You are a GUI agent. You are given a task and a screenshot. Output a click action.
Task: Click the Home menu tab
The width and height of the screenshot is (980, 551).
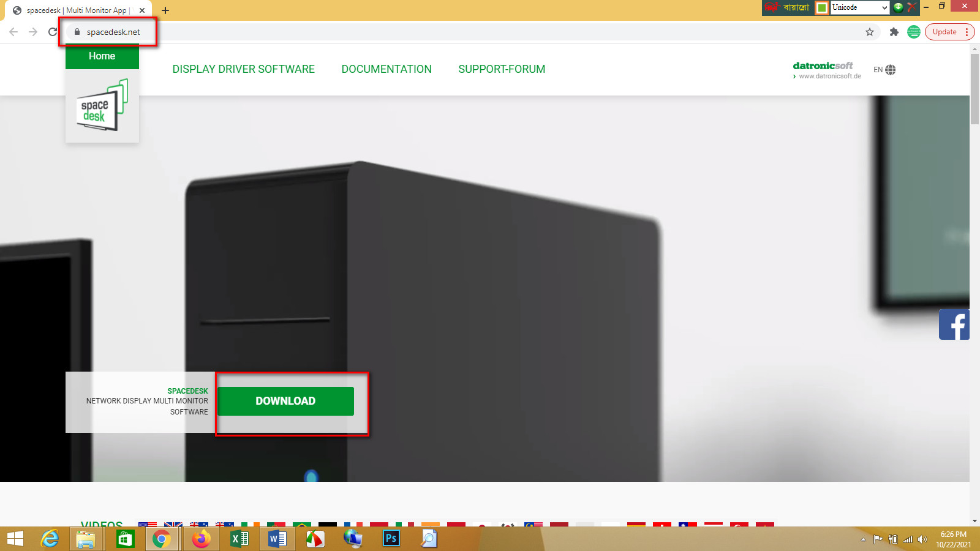[102, 56]
